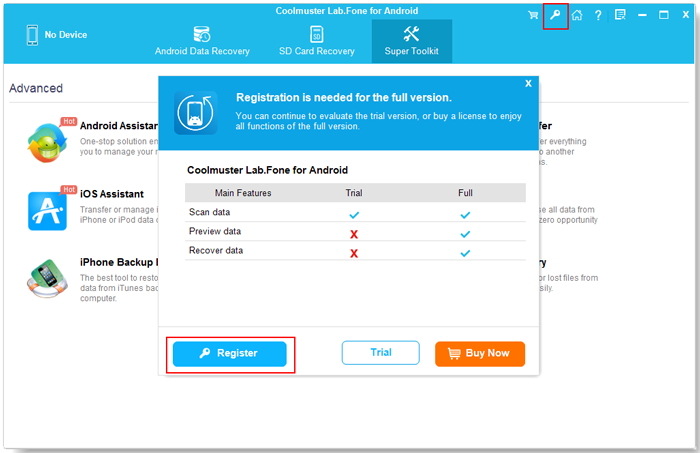The width and height of the screenshot is (700, 453).
Task: Click the orange Buy Now button
Action: tap(480, 354)
